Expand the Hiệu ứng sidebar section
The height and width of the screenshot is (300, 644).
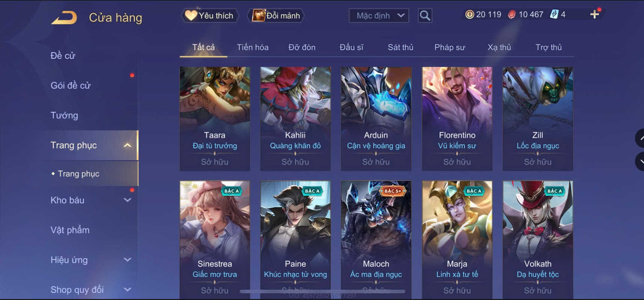(x=128, y=260)
